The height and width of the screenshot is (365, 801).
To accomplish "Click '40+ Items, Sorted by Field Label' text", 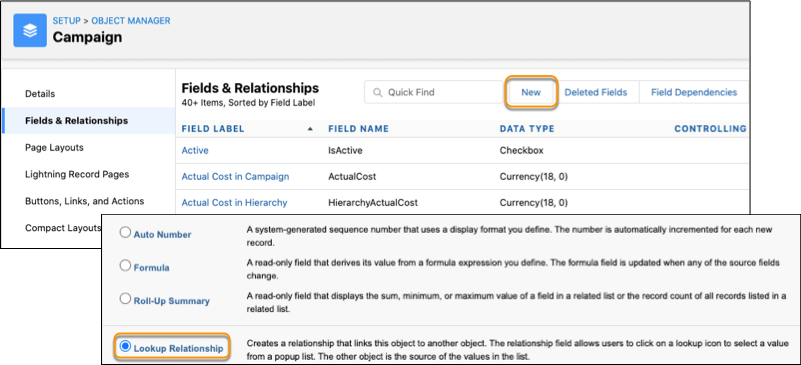I will point(248,103).
